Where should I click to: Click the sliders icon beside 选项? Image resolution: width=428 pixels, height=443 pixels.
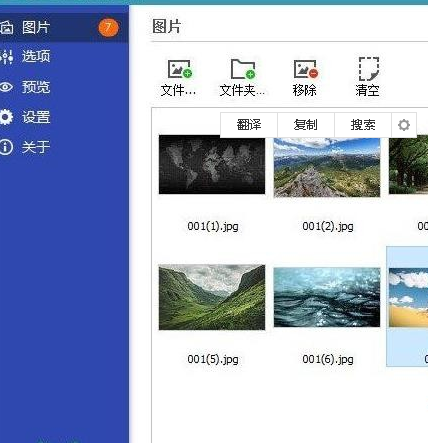tap(7, 57)
